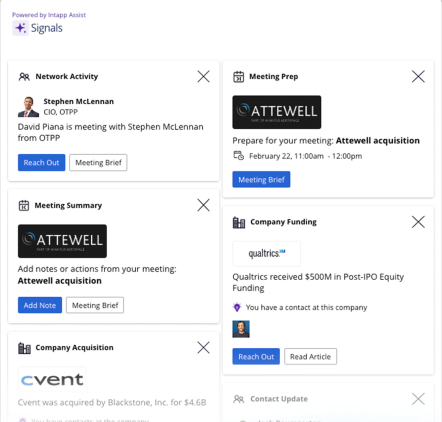Click the calendar clock icon beside February 22

(x=238, y=156)
